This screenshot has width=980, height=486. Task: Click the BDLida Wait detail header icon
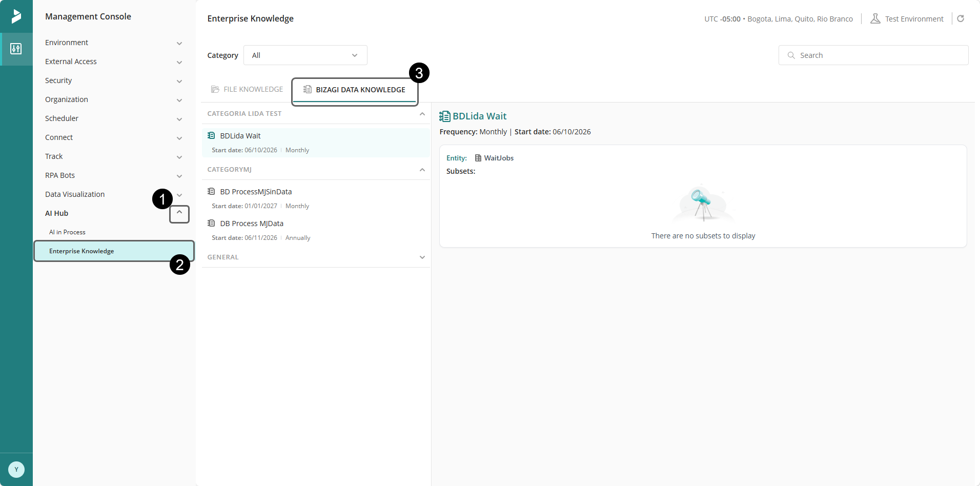click(x=445, y=116)
